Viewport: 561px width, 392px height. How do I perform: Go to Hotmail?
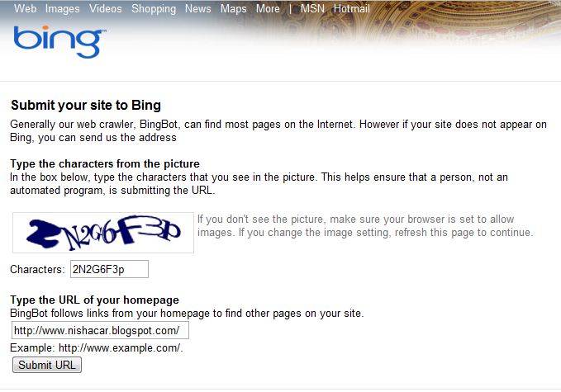click(x=351, y=9)
